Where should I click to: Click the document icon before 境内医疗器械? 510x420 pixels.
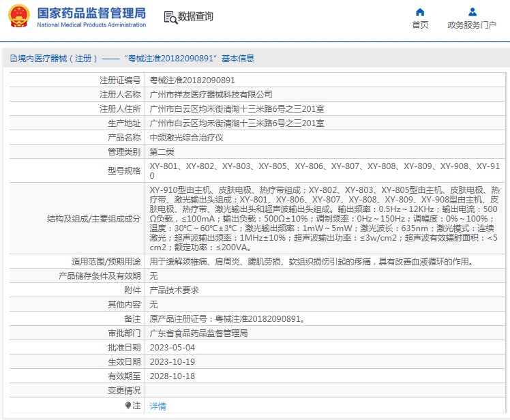pos(13,59)
